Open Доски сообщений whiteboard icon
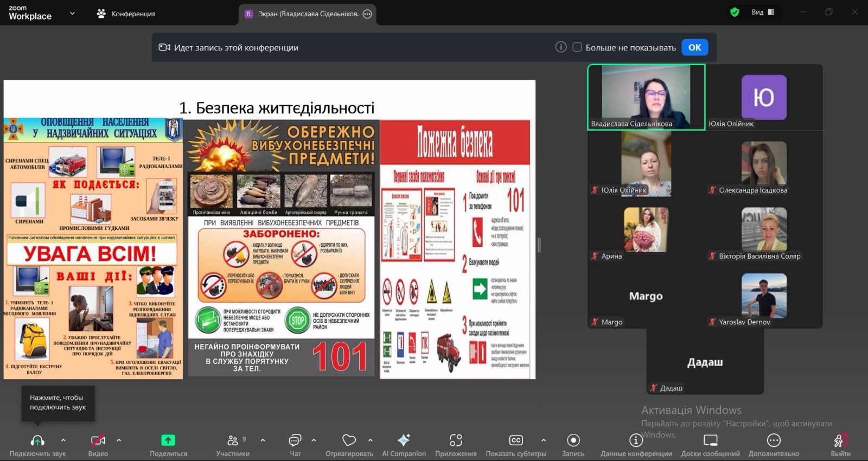The image size is (868, 461). pyautogui.click(x=710, y=440)
